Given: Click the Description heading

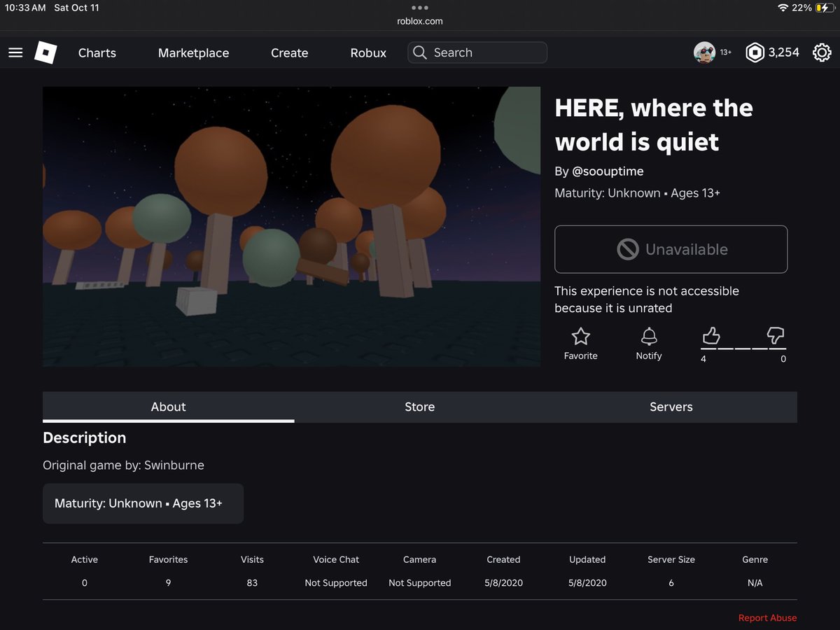Looking at the screenshot, I should coord(85,437).
